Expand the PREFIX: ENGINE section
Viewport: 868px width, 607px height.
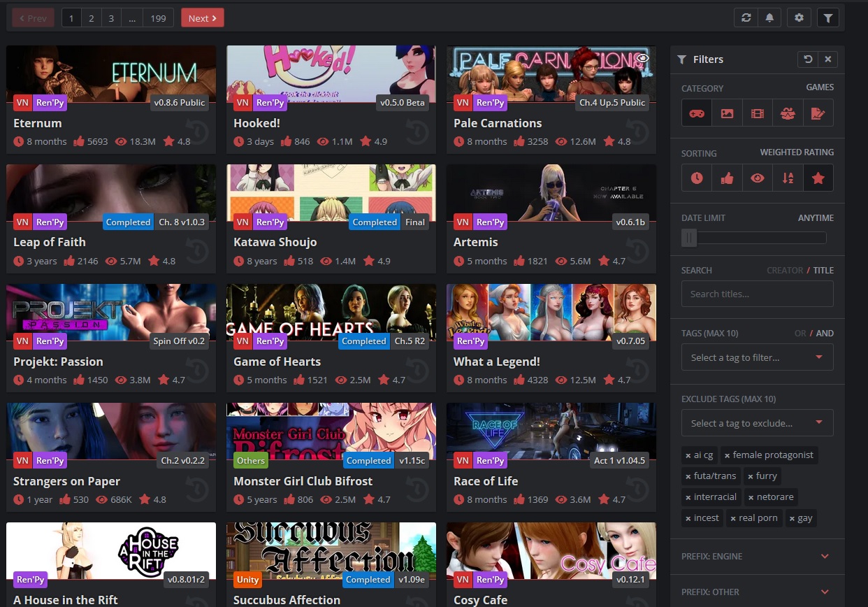(x=758, y=557)
